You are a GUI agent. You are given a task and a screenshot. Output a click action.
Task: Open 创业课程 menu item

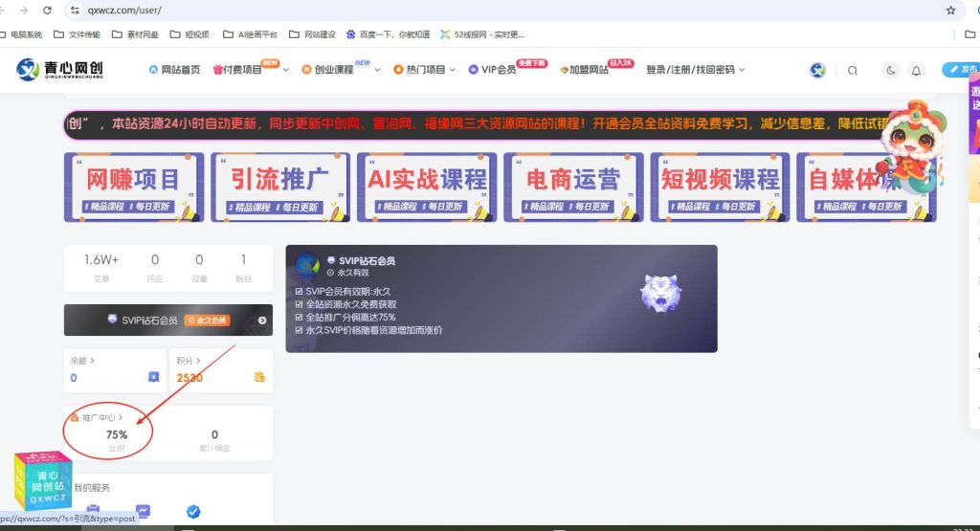(x=327, y=70)
